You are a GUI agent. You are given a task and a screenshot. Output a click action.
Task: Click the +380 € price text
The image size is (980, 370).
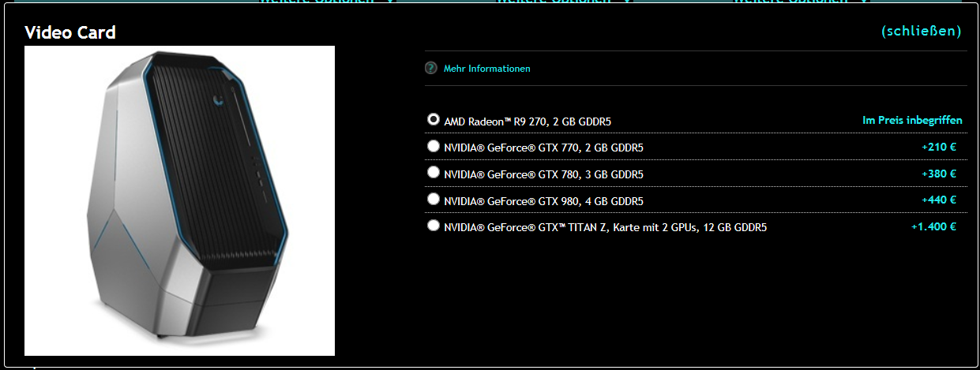pyautogui.click(x=939, y=174)
